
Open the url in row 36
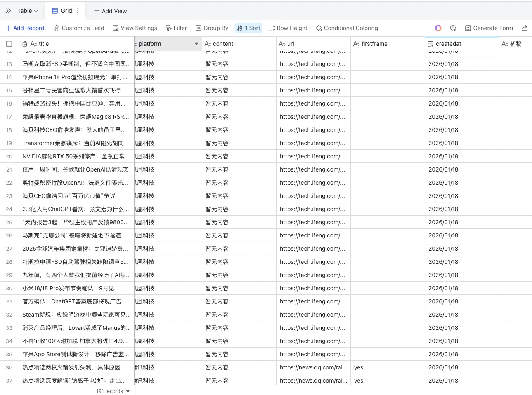point(314,367)
